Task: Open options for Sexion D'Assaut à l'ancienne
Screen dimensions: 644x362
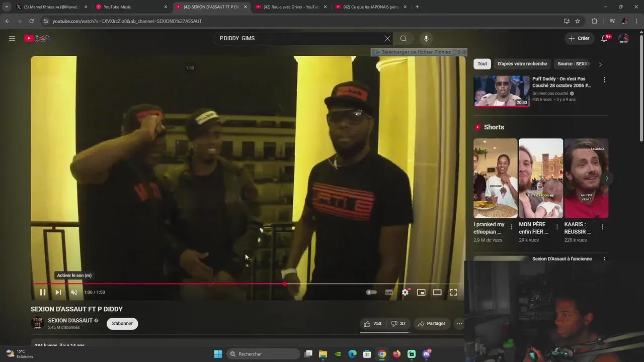Action: tap(604, 259)
